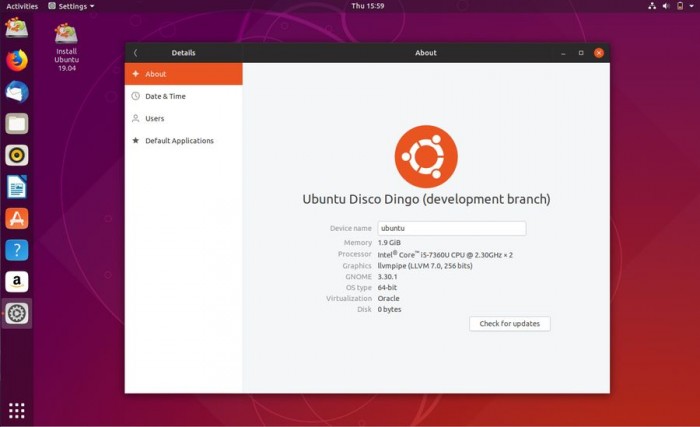
Task: Open Install Ubuntu 19.04 desktop shortcut
Action: click(x=67, y=47)
